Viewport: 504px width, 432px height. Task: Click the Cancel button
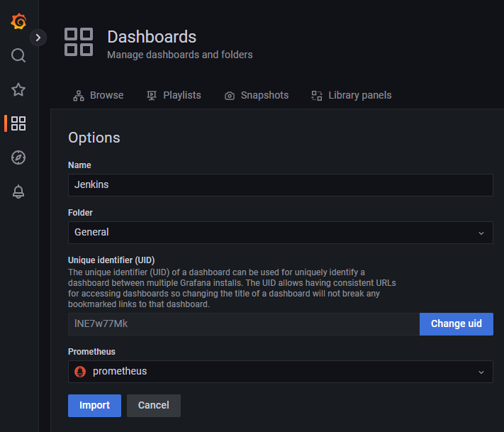click(154, 406)
